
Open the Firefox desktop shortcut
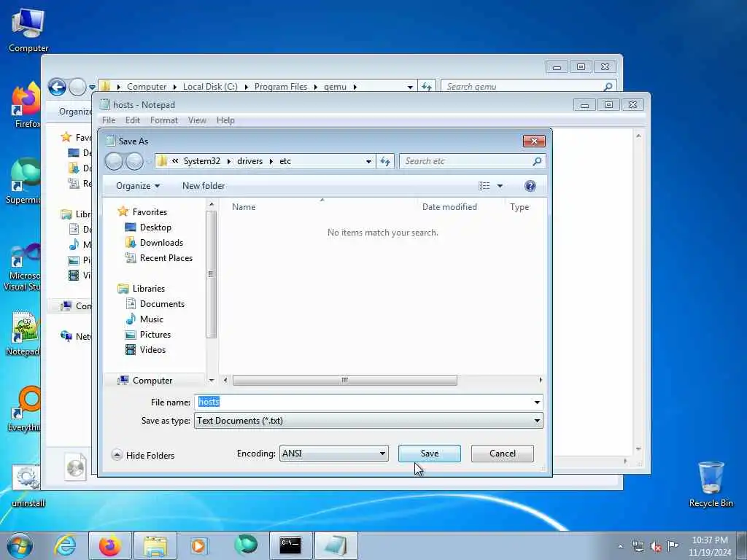(x=27, y=105)
